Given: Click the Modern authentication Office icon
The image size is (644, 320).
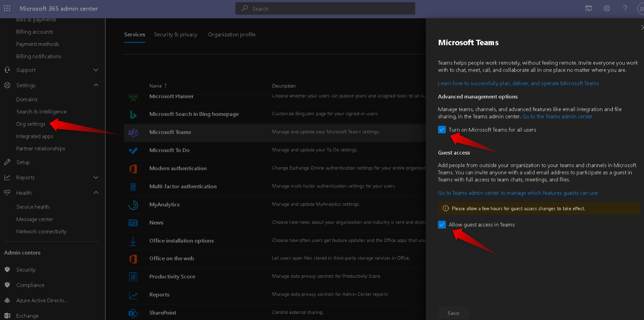Looking at the screenshot, I should tap(133, 168).
